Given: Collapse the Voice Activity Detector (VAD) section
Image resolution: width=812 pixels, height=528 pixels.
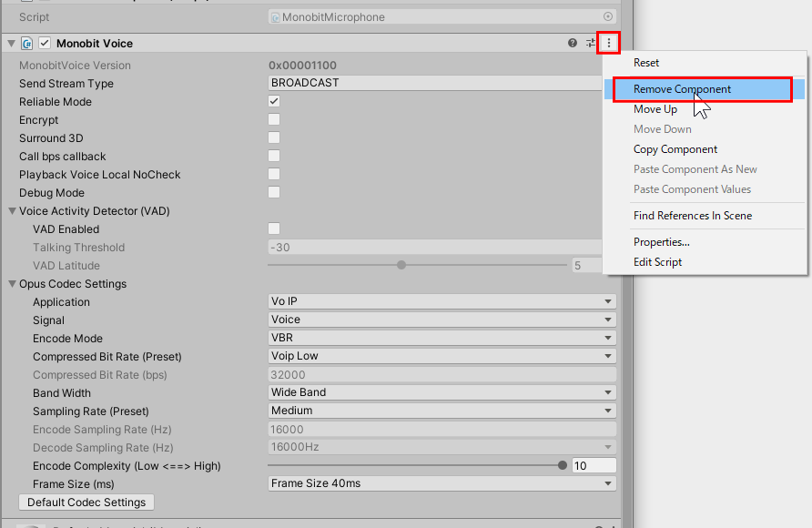Looking at the screenshot, I should [12, 210].
